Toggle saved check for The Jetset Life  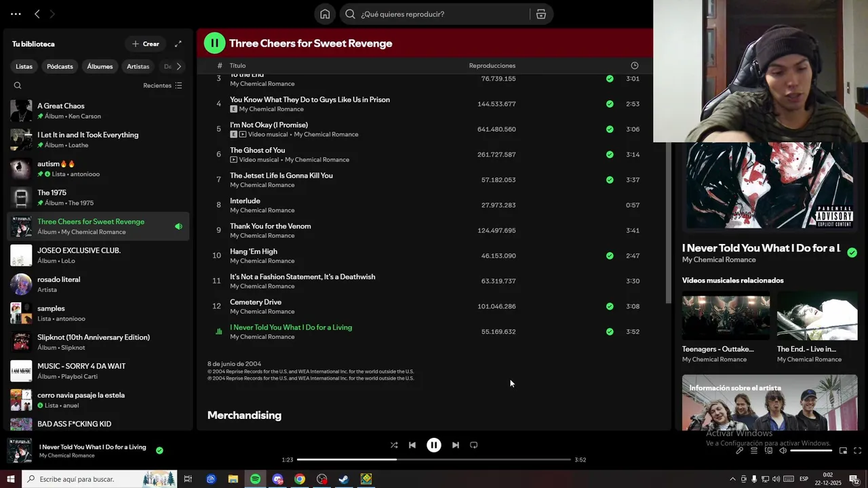tap(610, 180)
